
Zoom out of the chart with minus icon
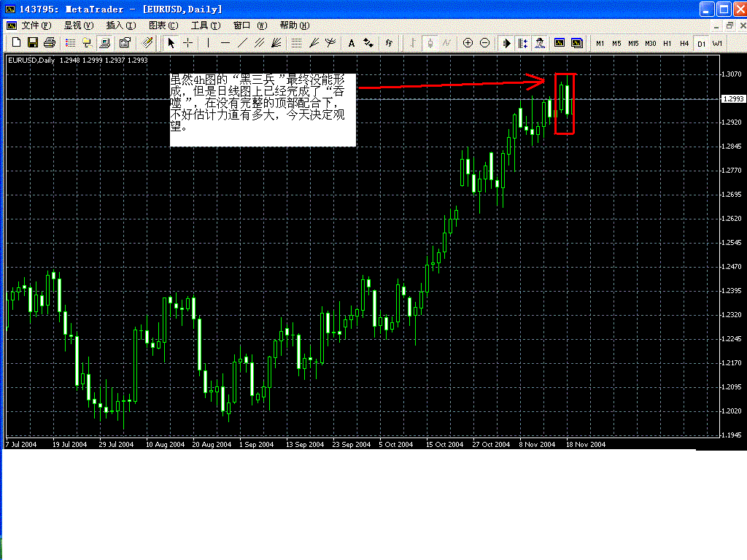(484, 43)
